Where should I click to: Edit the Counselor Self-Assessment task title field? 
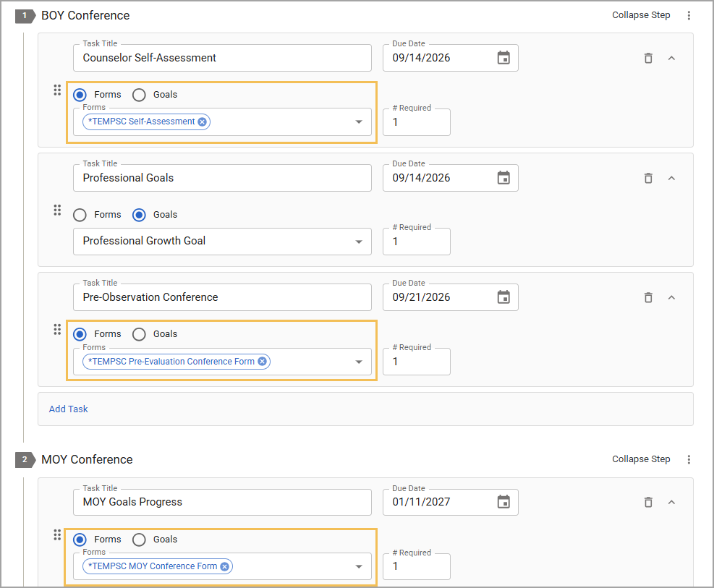tap(222, 58)
